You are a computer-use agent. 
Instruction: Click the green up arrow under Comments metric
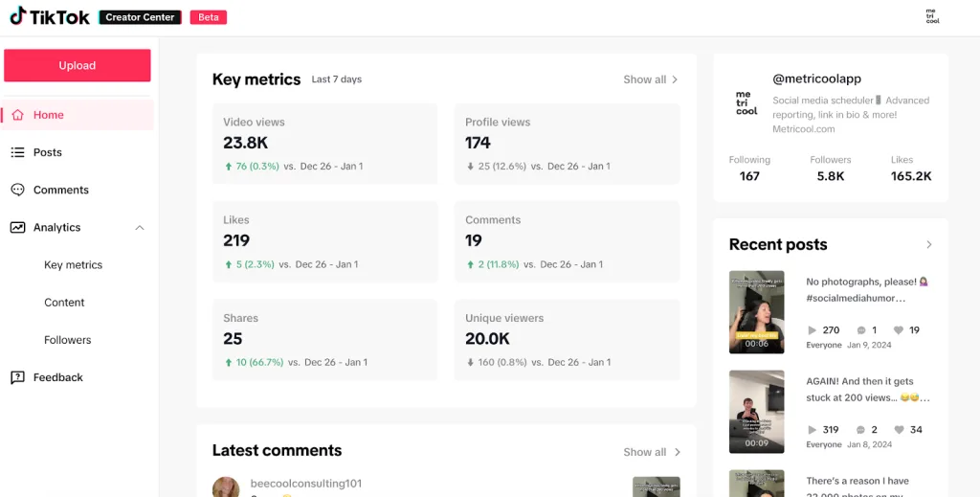tap(470, 265)
